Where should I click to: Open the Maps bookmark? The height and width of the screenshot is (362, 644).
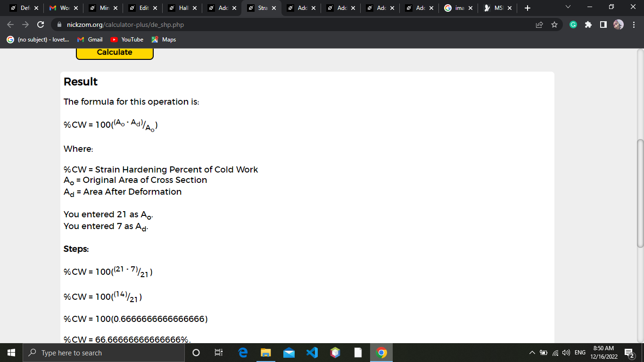pos(164,40)
